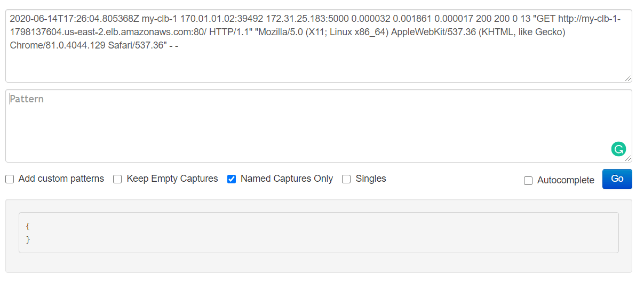644x291 pixels.
Task: Tick the Keep Empty Captures checkbox
Action: pyautogui.click(x=117, y=179)
